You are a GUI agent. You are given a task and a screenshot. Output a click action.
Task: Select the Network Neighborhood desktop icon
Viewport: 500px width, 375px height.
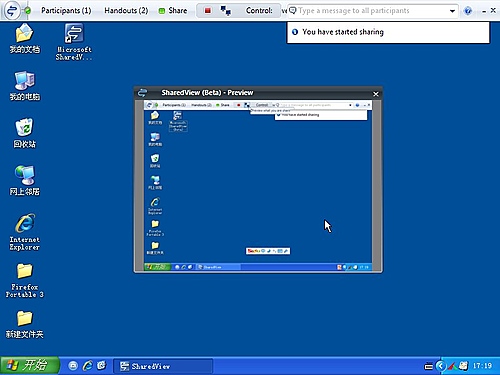[x=24, y=181]
